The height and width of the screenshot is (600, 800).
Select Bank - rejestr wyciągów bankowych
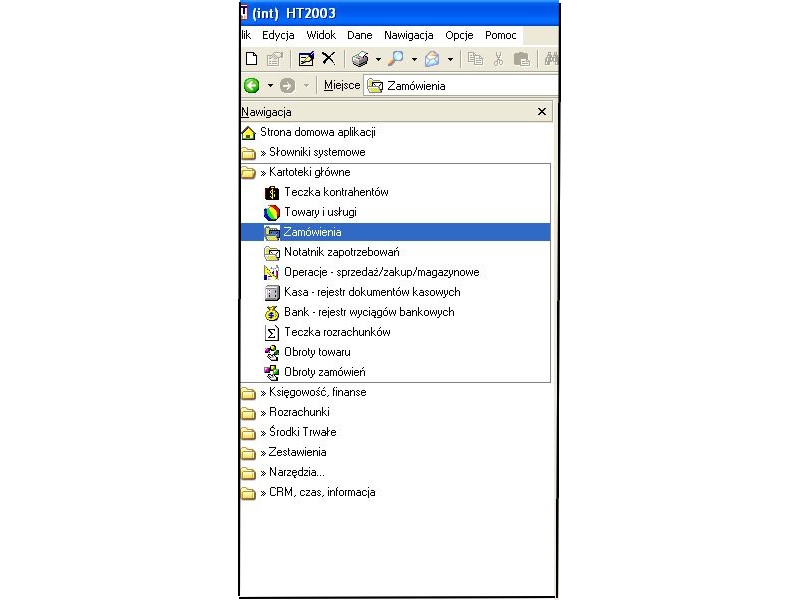[369, 312]
